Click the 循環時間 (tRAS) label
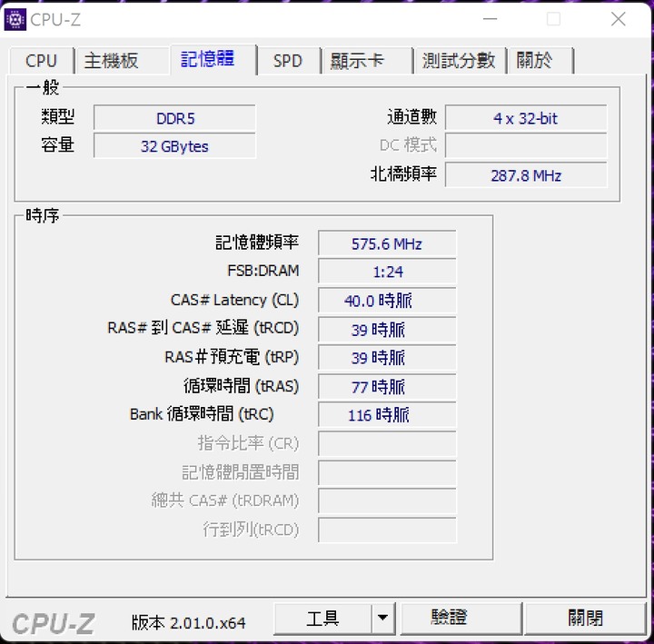This screenshot has width=654, height=644. (241, 386)
